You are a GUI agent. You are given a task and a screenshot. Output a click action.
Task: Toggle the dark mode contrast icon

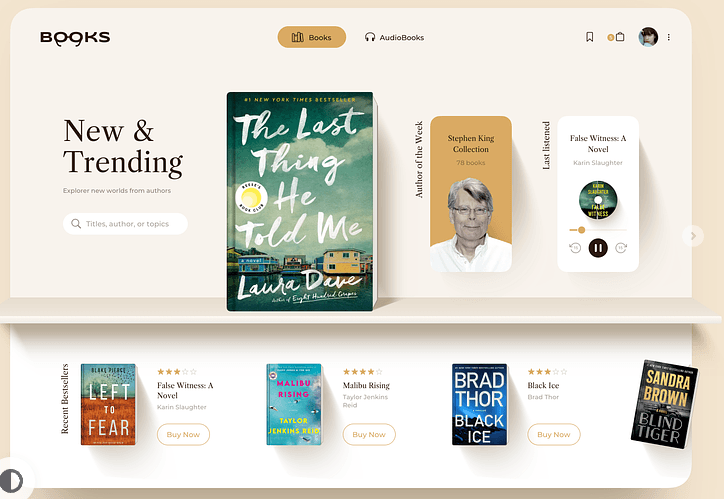tap(11, 481)
